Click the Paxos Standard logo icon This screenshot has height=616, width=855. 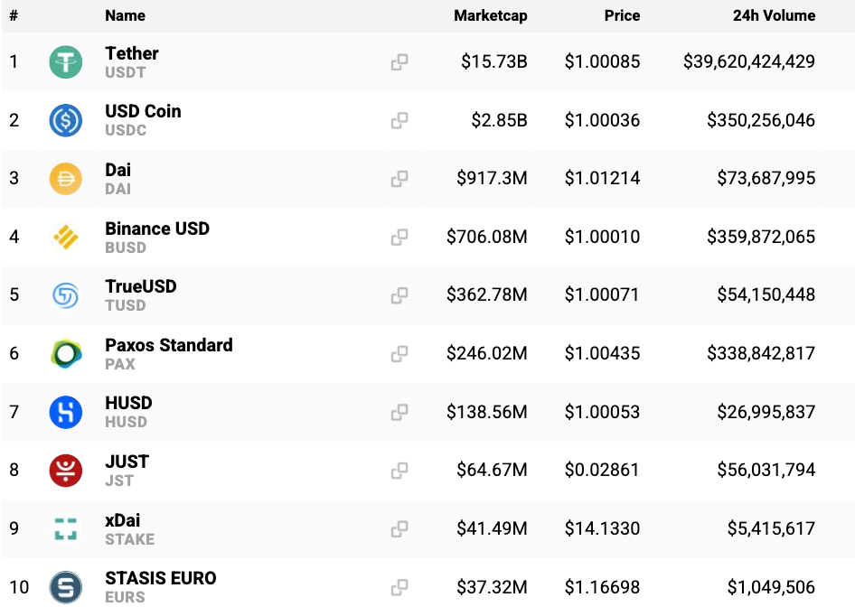[x=65, y=353]
